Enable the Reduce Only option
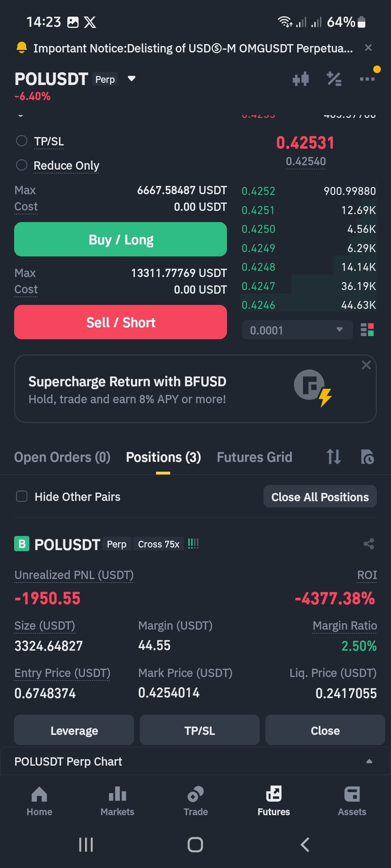The image size is (391, 868). point(22,165)
